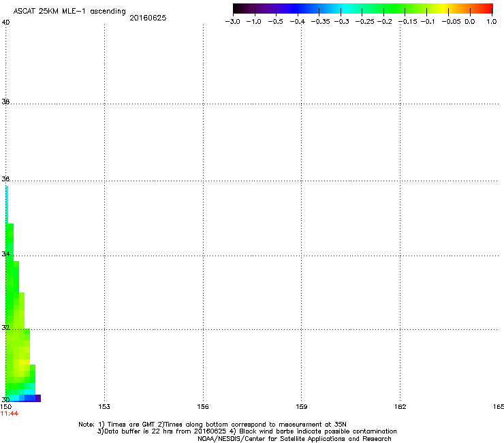Click the longitude label 153
Viewport: 504px width, 443px height.
tap(104, 407)
